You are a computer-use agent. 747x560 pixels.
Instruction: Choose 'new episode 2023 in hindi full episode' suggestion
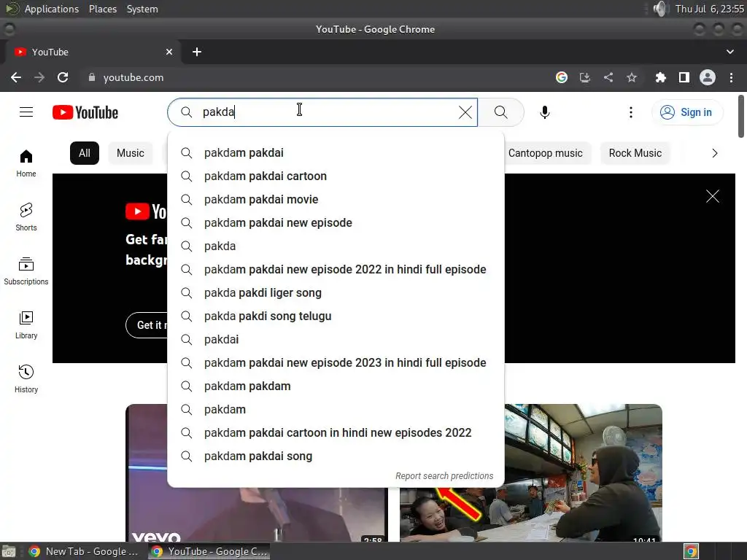336,363
